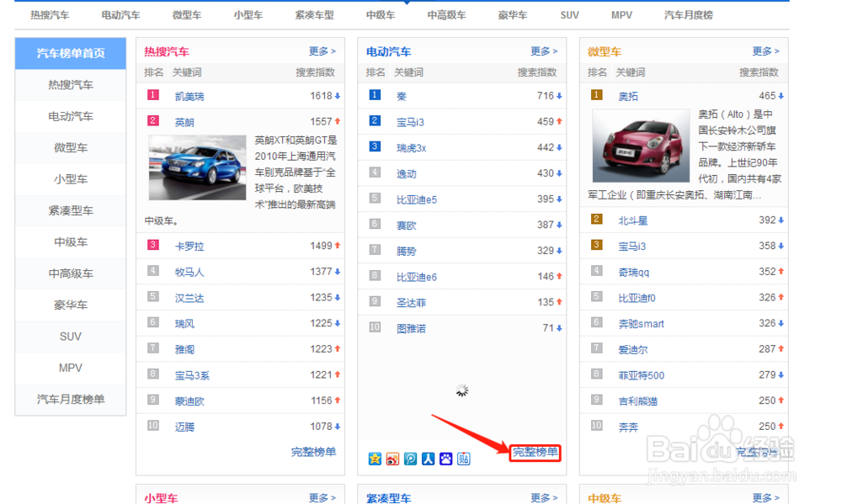Open the 吉利熊猫 keyword link
Screen dimensions: 842x504
click(x=638, y=401)
